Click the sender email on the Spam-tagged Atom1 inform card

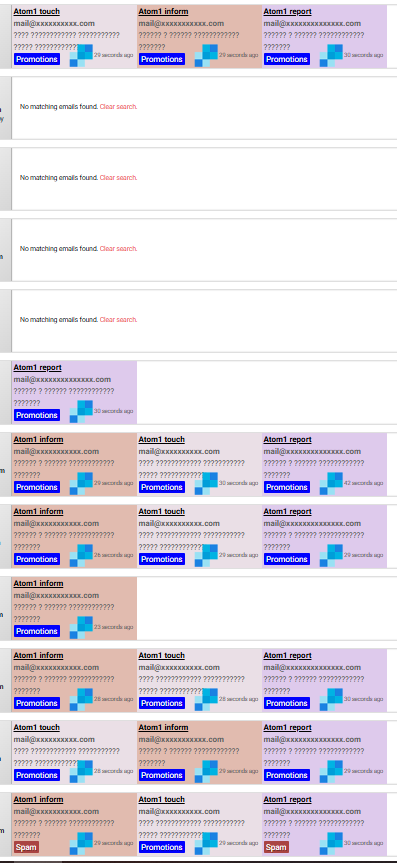pos(56,812)
